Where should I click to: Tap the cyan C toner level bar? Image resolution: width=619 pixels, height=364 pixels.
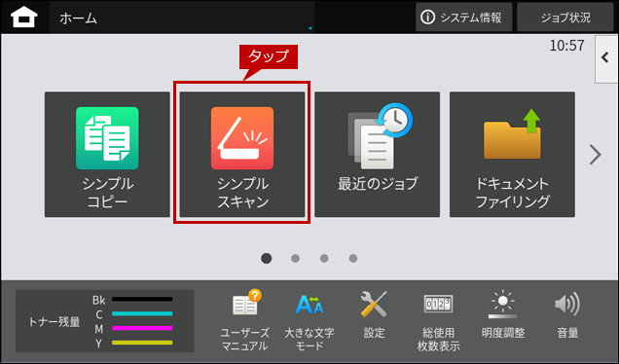(142, 313)
